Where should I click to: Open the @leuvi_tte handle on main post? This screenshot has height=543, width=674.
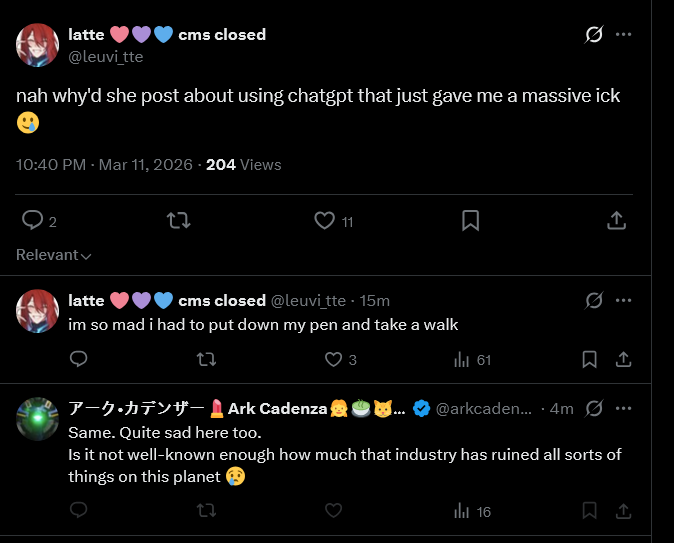105,57
